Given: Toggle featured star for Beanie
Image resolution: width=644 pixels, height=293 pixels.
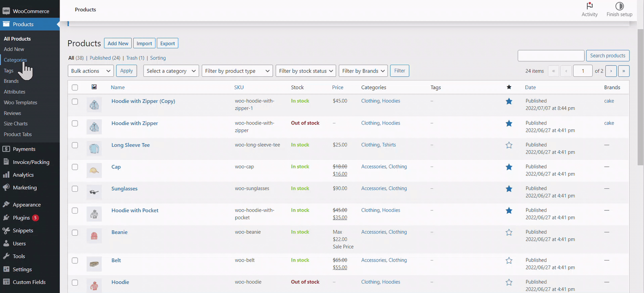Looking at the screenshot, I should click(509, 232).
